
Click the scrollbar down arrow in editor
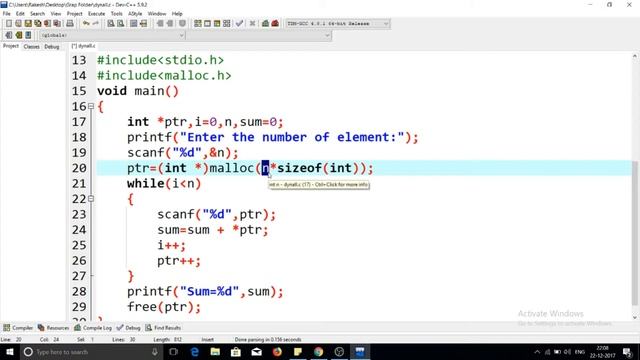click(635, 317)
